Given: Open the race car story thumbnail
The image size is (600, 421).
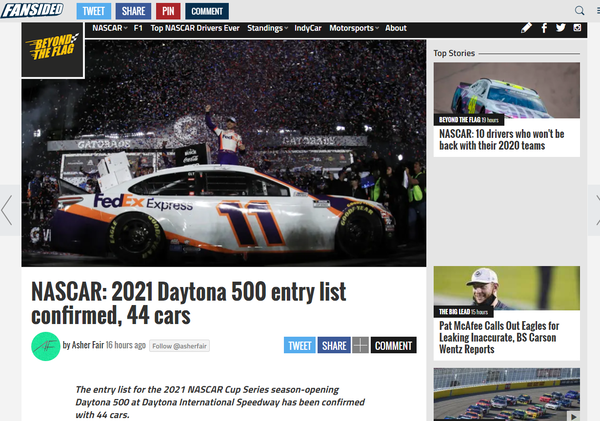Looking at the screenshot, I should point(507,90).
